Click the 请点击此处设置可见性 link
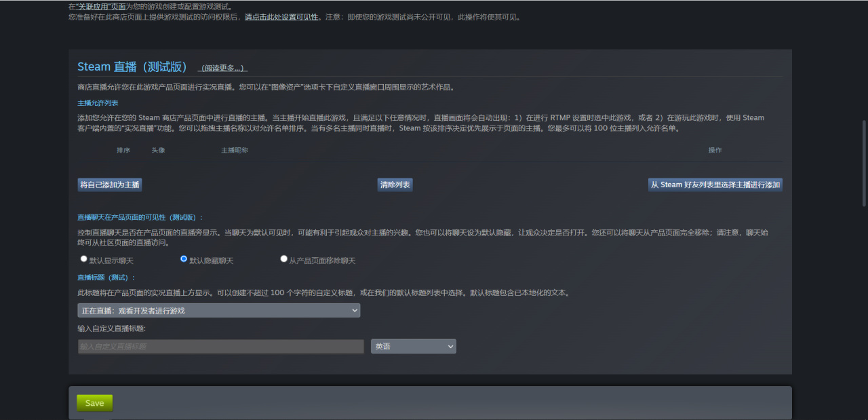Image resolution: width=868 pixels, height=420 pixels. (x=281, y=17)
